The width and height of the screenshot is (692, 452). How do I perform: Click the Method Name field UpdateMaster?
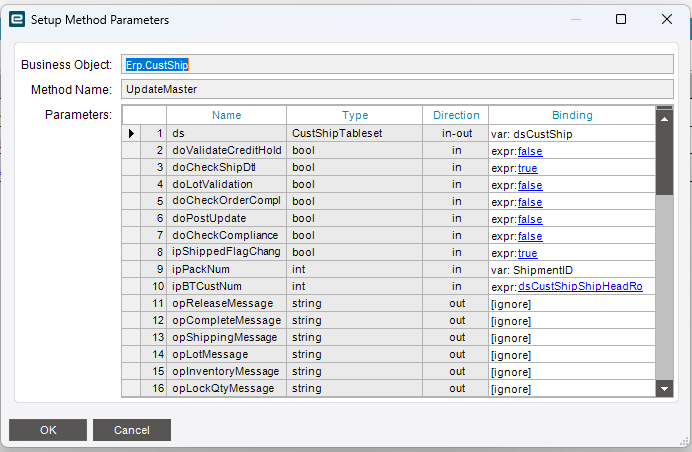pos(397,89)
